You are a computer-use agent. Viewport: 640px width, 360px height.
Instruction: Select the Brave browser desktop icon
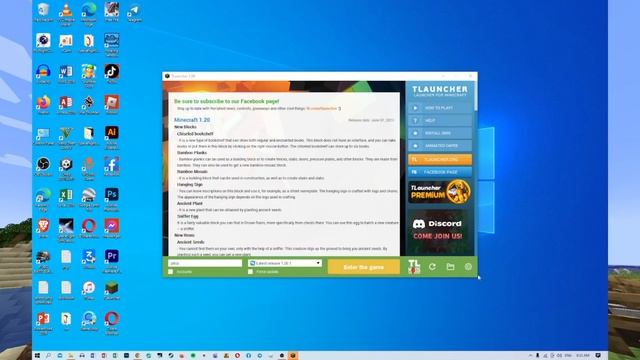pos(43,228)
